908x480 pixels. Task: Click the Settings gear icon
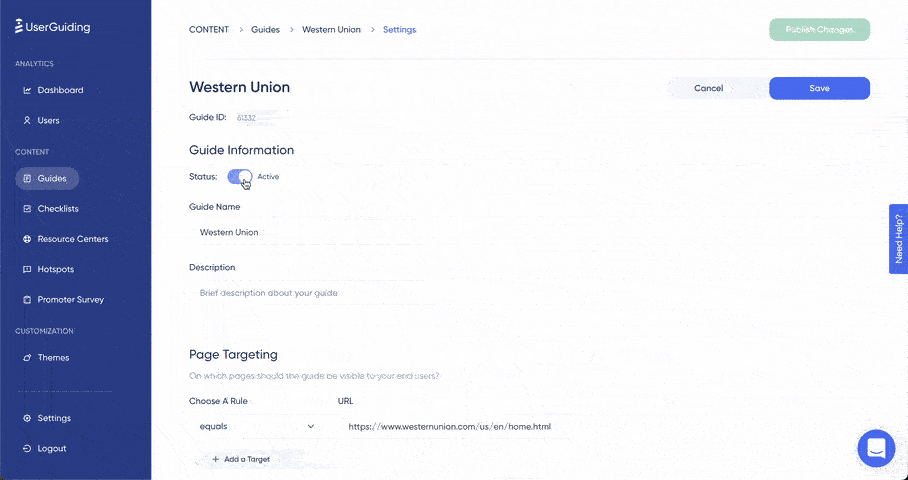click(x=27, y=418)
